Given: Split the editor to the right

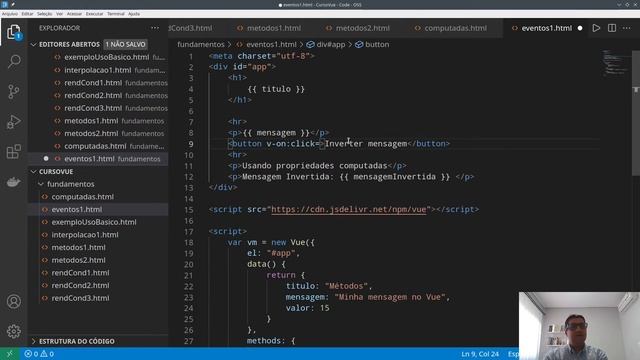Looking at the screenshot, I should [x=612, y=28].
